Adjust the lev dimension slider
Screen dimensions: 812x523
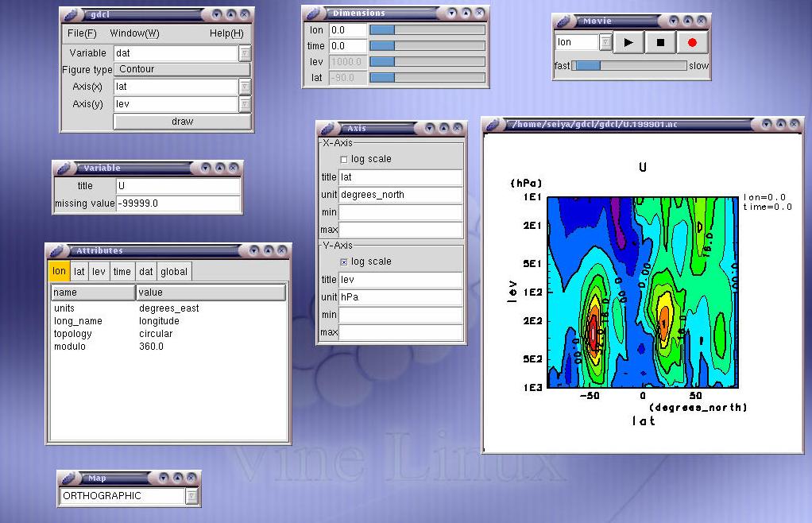pos(427,62)
